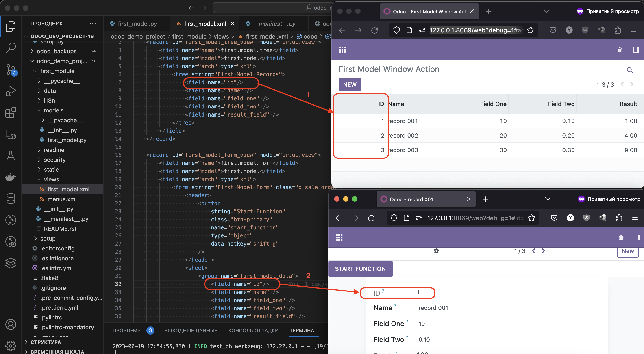Open the Extensions view
The width and height of the screenshot is (644, 354).
[11, 113]
